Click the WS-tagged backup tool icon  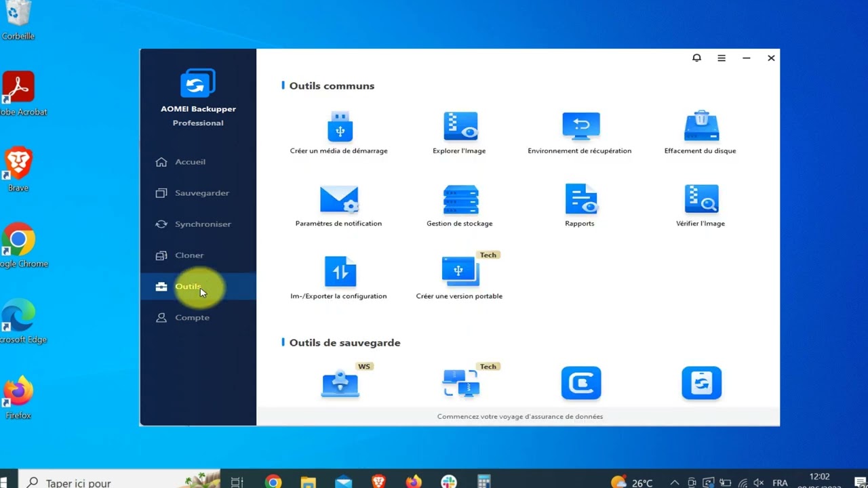pos(340,383)
